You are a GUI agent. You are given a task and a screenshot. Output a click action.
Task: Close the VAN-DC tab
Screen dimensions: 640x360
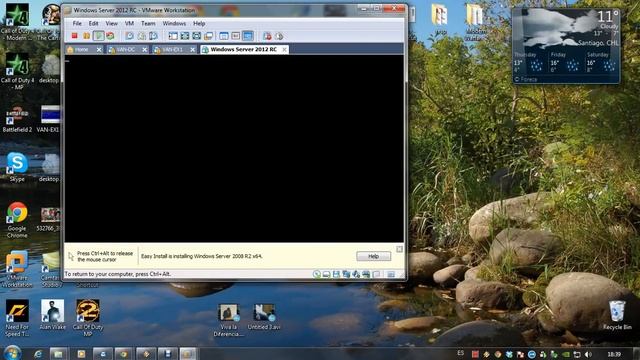coord(144,49)
